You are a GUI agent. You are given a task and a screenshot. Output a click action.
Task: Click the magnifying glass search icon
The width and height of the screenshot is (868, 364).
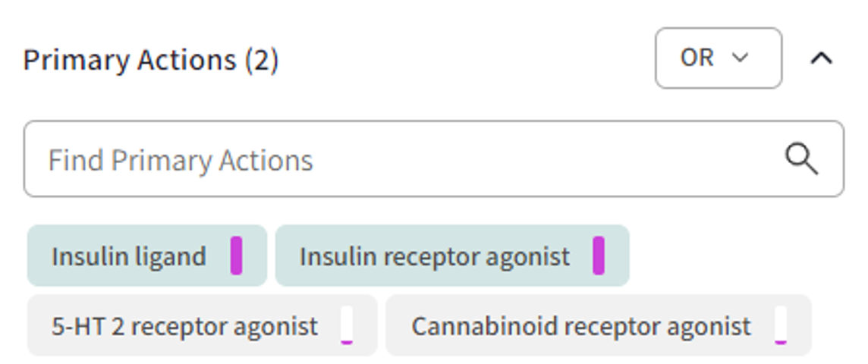[x=800, y=159]
